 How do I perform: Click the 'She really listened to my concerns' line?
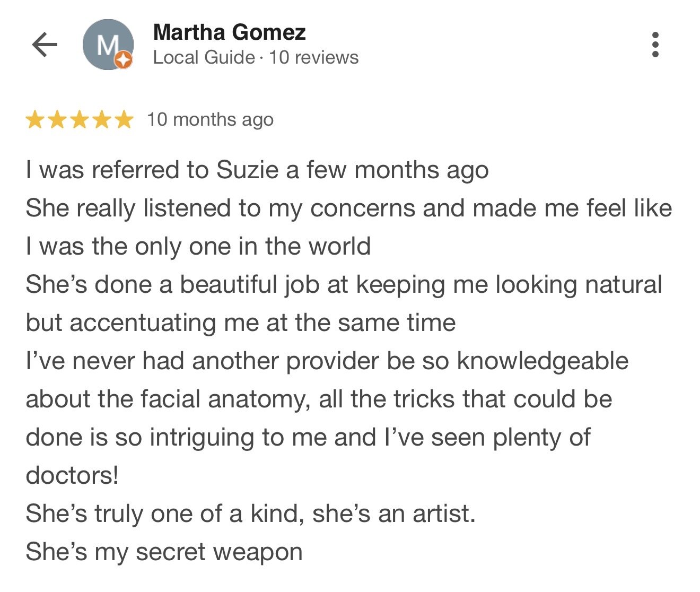(x=348, y=208)
